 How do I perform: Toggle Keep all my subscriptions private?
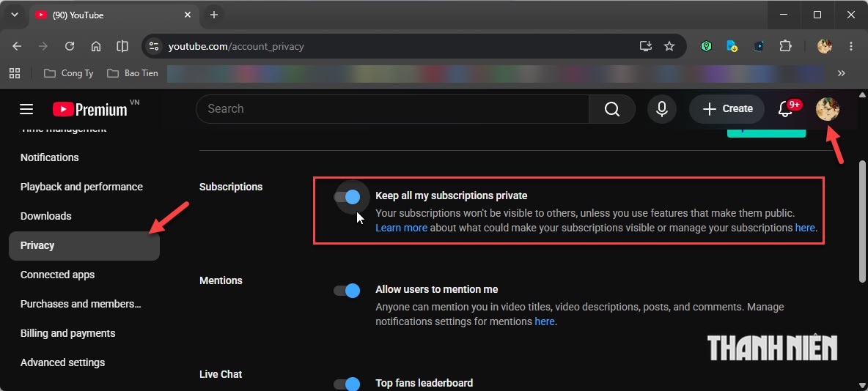point(347,197)
